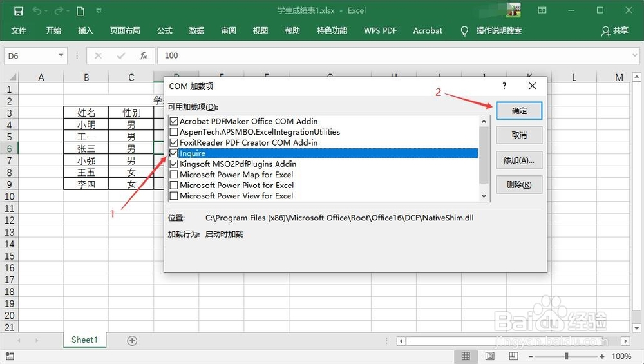The width and height of the screenshot is (644, 364).
Task: Switch to the 开始 ribbon tab
Action: click(x=53, y=31)
